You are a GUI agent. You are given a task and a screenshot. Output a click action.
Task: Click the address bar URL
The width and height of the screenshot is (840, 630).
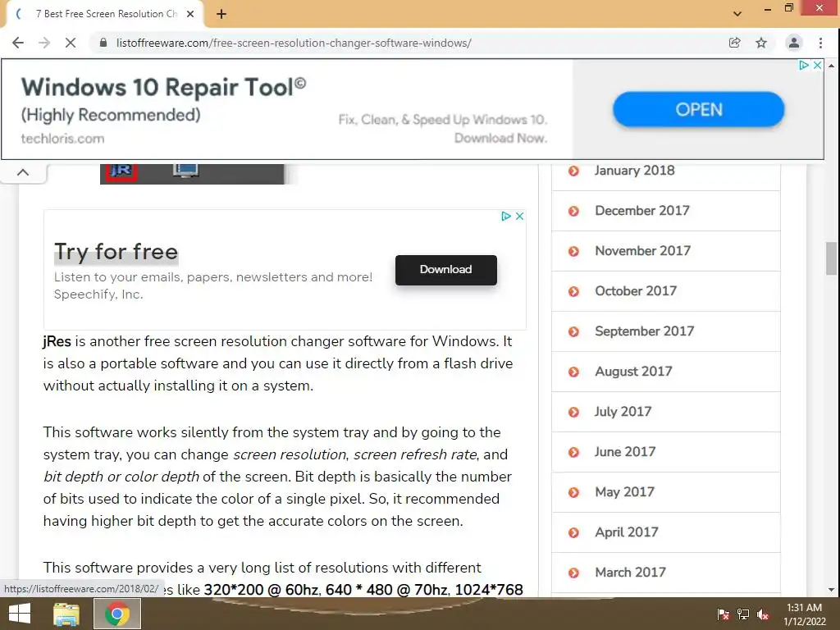coord(294,43)
